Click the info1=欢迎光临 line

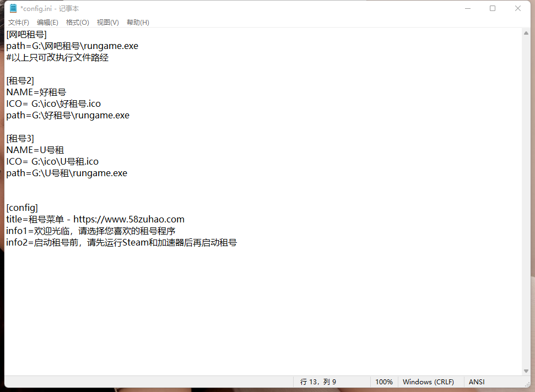point(91,231)
